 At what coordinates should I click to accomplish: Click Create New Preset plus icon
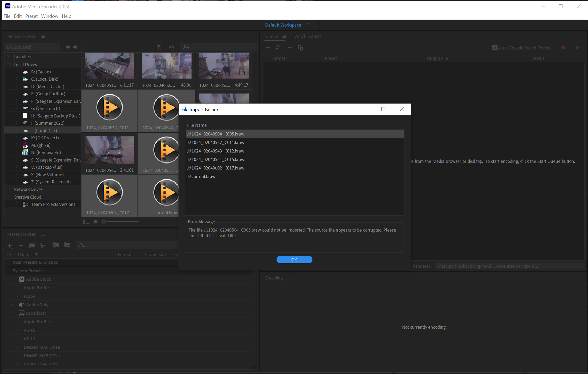(x=10, y=246)
